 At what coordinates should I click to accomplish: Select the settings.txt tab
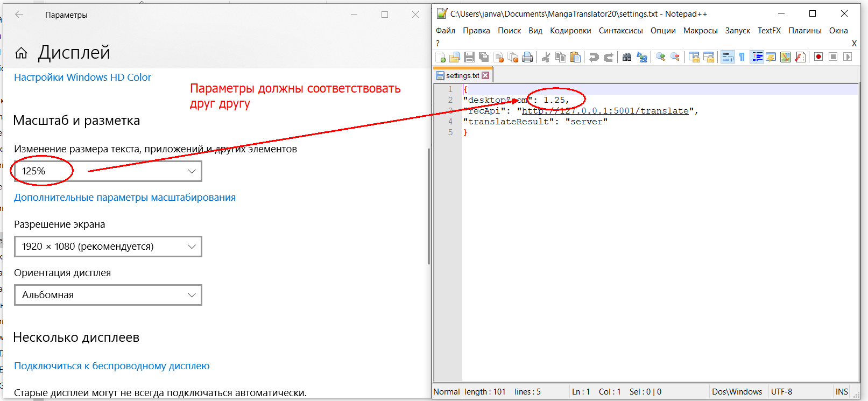click(x=462, y=75)
